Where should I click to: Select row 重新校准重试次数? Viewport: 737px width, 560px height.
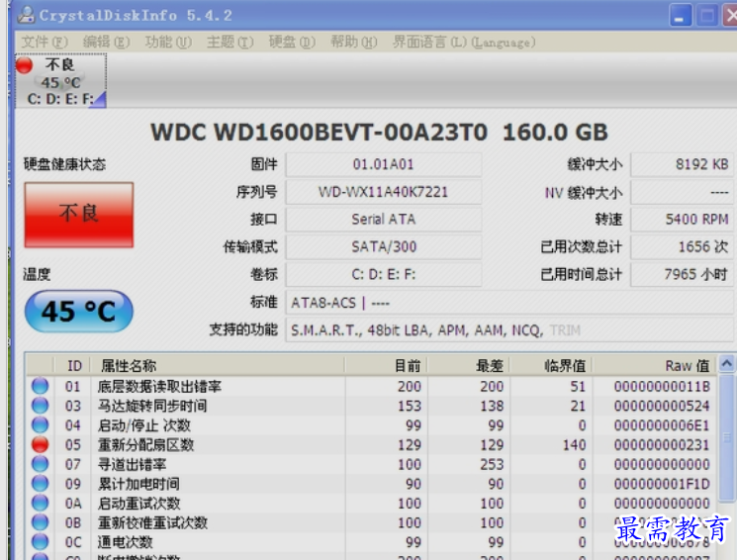[371, 522]
